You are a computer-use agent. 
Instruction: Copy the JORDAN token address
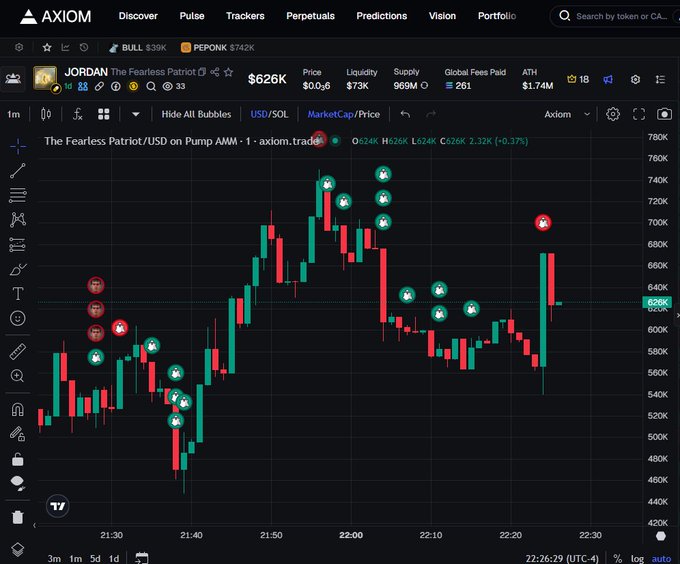coord(202,72)
